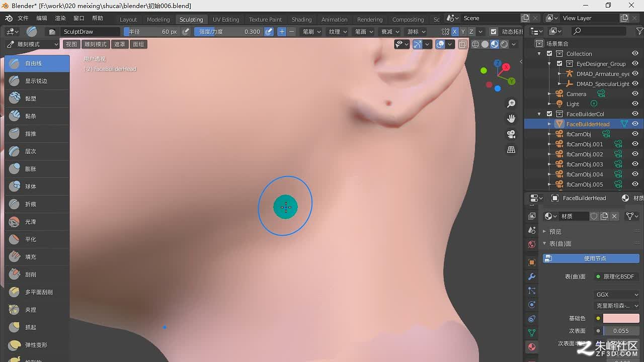Click the pan hand viewport icon

click(x=511, y=119)
